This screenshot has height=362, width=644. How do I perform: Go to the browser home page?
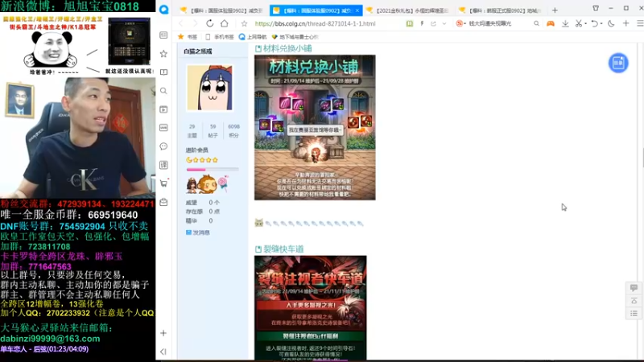pyautogui.click(x=225, y=23)
